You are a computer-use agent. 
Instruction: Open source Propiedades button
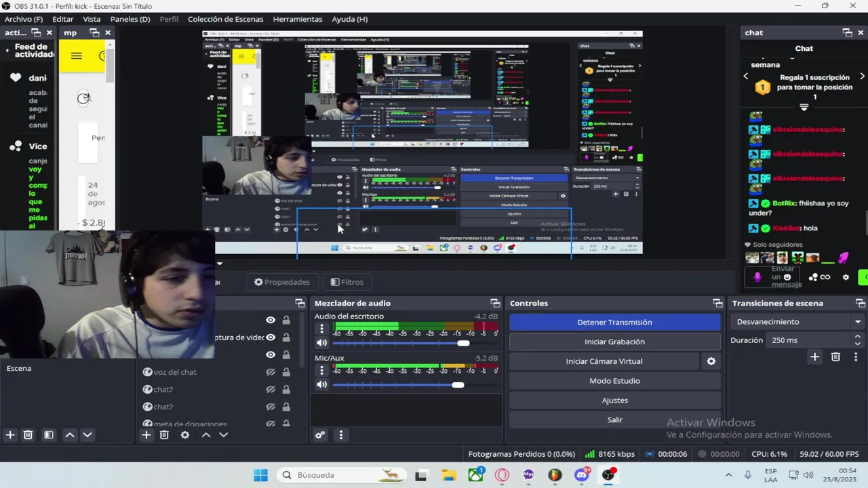click(x=281, y=282)
